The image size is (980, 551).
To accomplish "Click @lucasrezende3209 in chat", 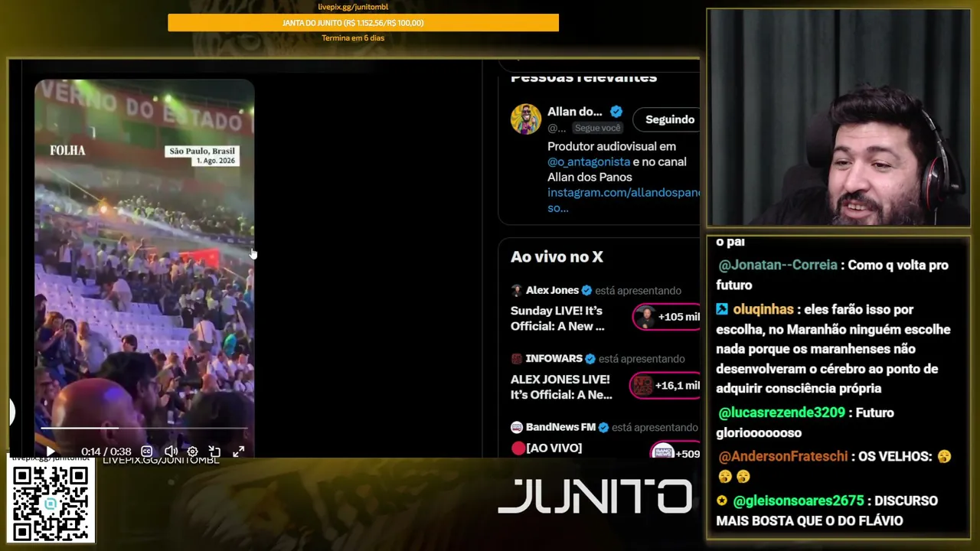I will click(782, 412).
